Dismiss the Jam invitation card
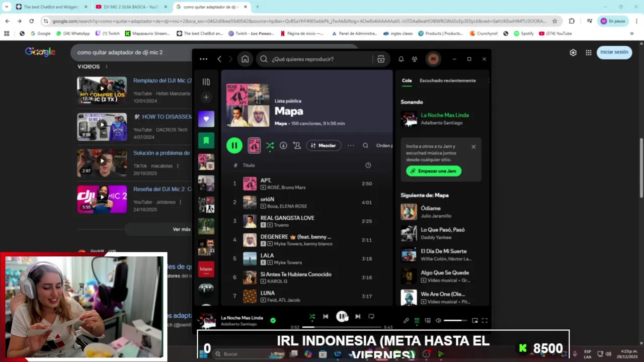Screen dimensions: 644x362 tap(473, 147)
